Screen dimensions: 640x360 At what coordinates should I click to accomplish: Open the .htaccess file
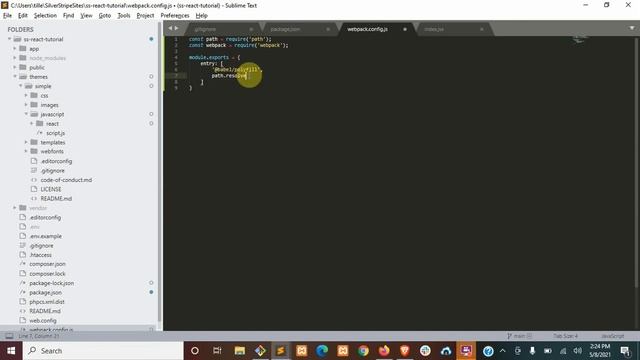click(40, 255)
